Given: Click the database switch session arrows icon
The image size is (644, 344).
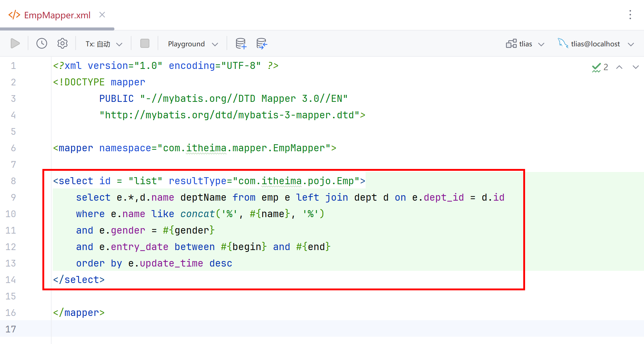Looking at the screenshot, I should [x=262, y=44].
